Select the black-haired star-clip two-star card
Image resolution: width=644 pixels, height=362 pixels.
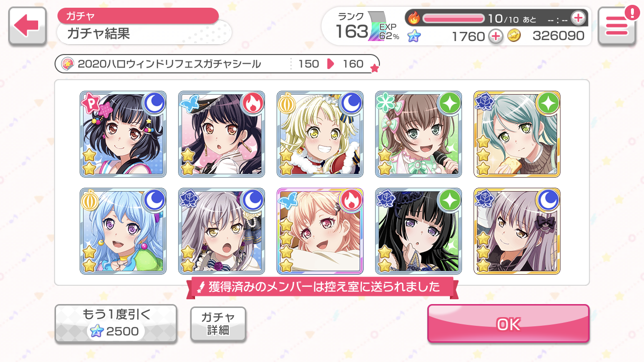click(123, 134)
